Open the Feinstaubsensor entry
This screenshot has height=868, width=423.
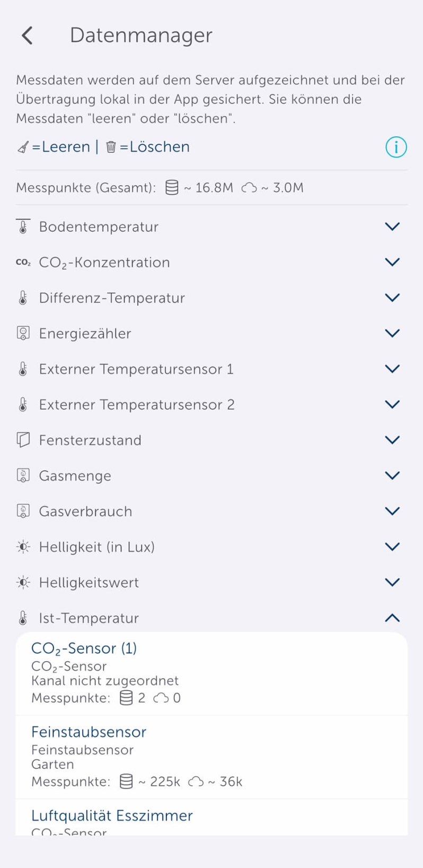[x=89, y=732]
